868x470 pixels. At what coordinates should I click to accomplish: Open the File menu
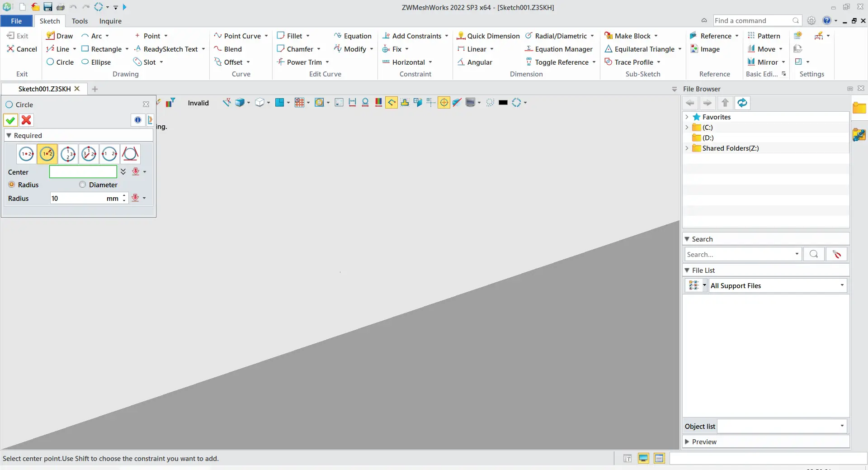click(x=16, y=21)
